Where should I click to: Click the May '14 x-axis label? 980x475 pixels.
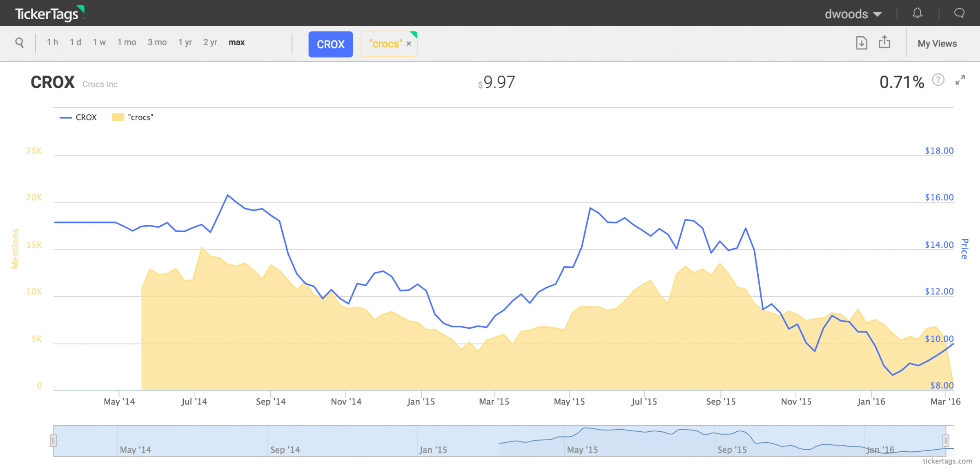tap(119, 402)
